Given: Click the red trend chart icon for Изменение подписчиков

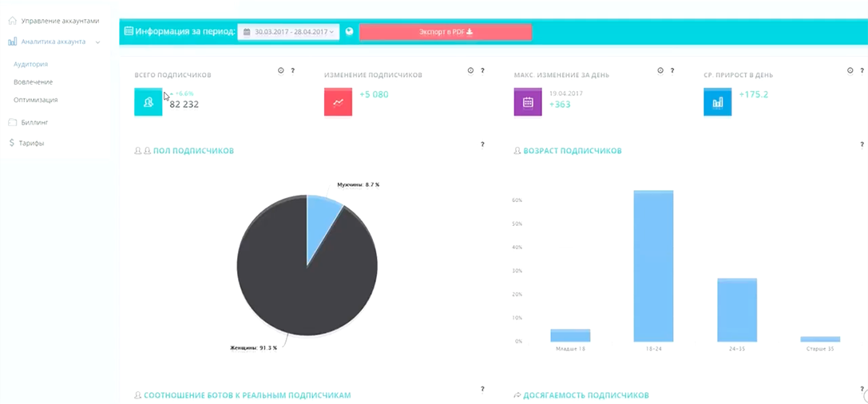Looking at the screenshot, I should pos(338,102).
